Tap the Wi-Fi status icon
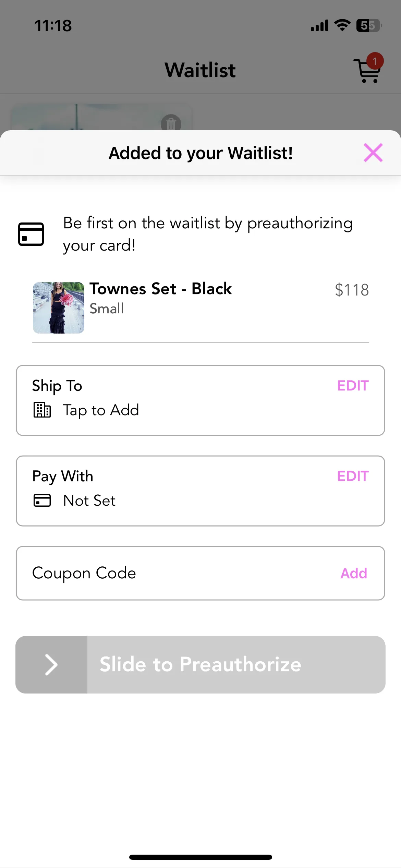Viewport: 401px width, 868px height. [342, 25]
